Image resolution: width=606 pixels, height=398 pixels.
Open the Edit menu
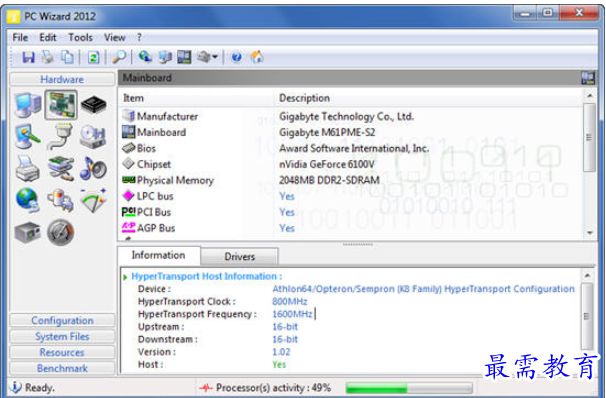click(48, 37)
